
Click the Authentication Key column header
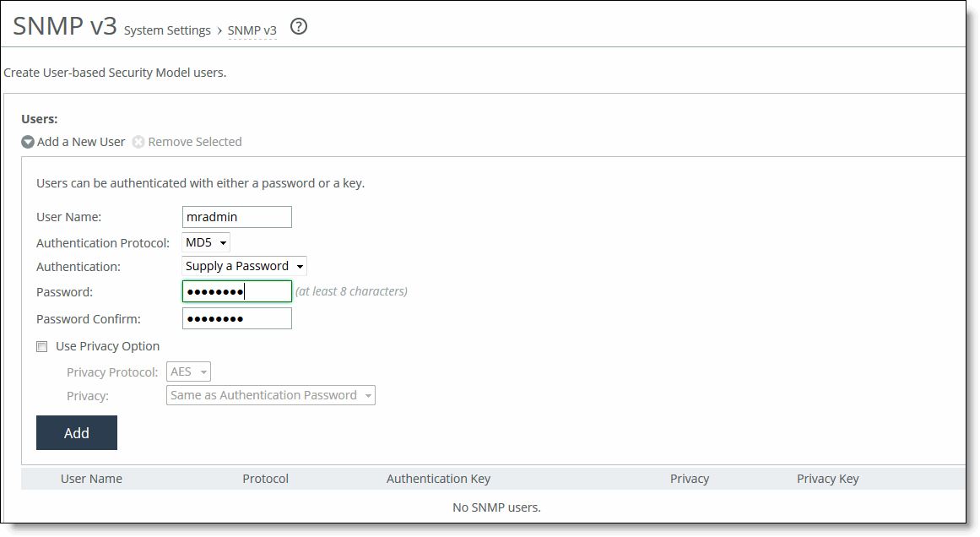(x=438, y=479)
